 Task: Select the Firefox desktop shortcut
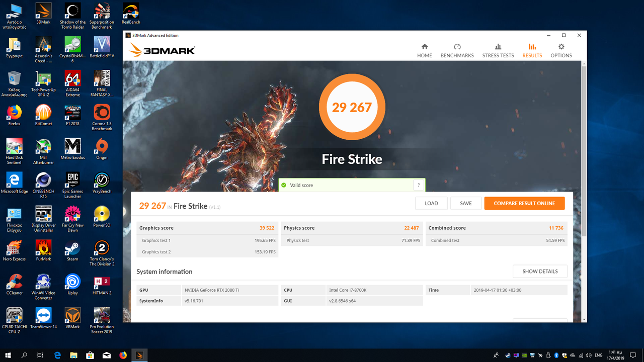(x=14, y=116)
